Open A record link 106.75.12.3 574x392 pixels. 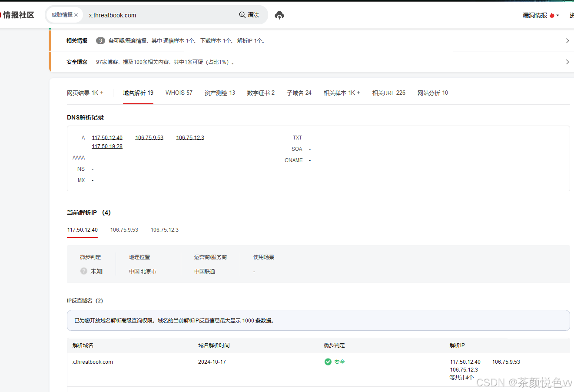coord(190,138)
